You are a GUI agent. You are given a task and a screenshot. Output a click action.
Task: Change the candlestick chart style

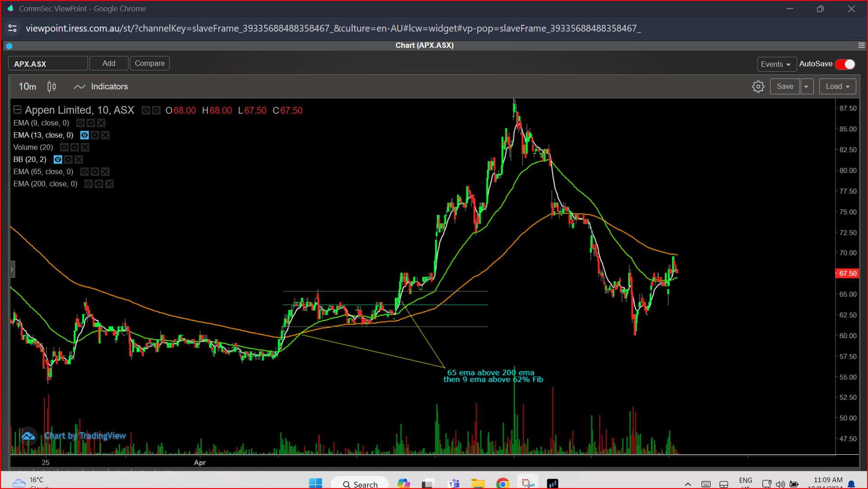click(52, 86)
